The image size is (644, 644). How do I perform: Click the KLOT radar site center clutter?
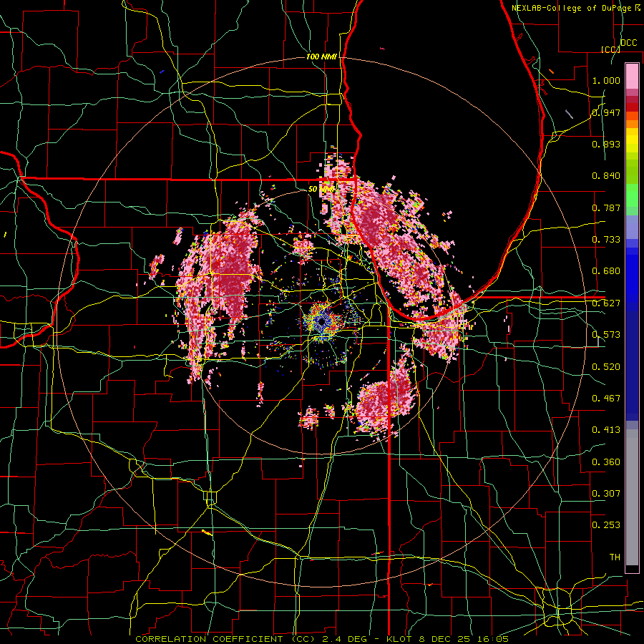(x=321, y=322)
